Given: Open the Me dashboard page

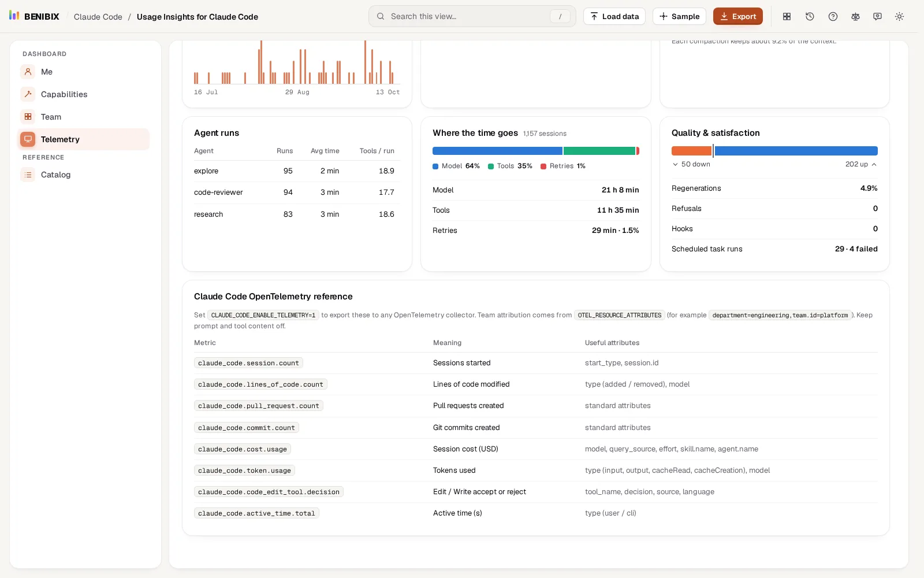Looking at the screenshot, I should tap(84, 72).
